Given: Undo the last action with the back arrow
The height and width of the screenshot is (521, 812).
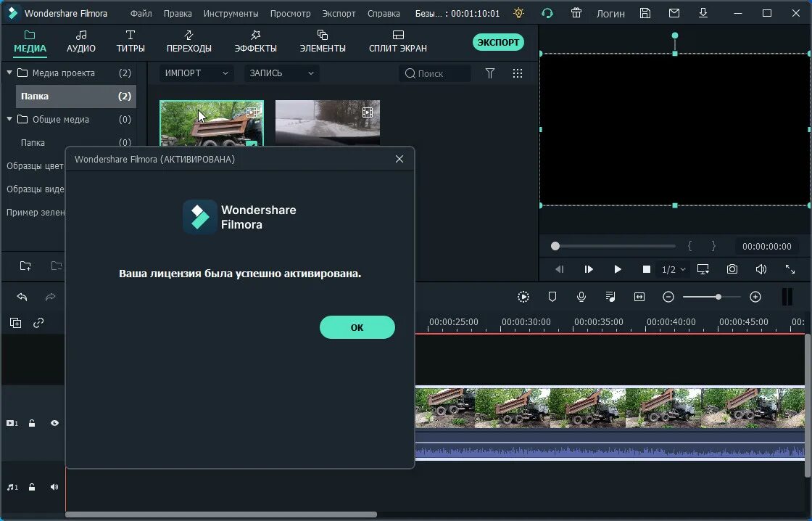Looking at the screenshot, I should [x=22, y=297].
